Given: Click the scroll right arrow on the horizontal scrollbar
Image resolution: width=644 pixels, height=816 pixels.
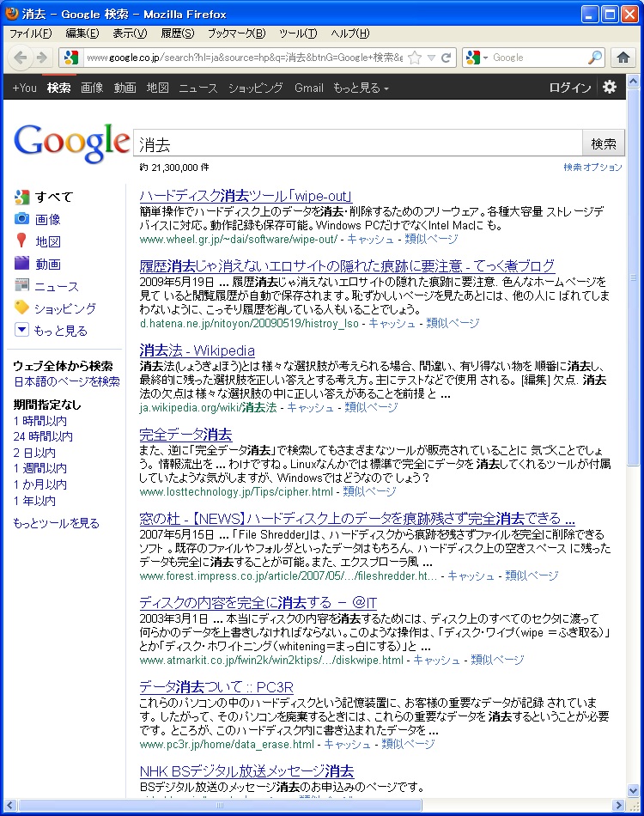Looking at the screenshot, I should click(x=618, y=805).
